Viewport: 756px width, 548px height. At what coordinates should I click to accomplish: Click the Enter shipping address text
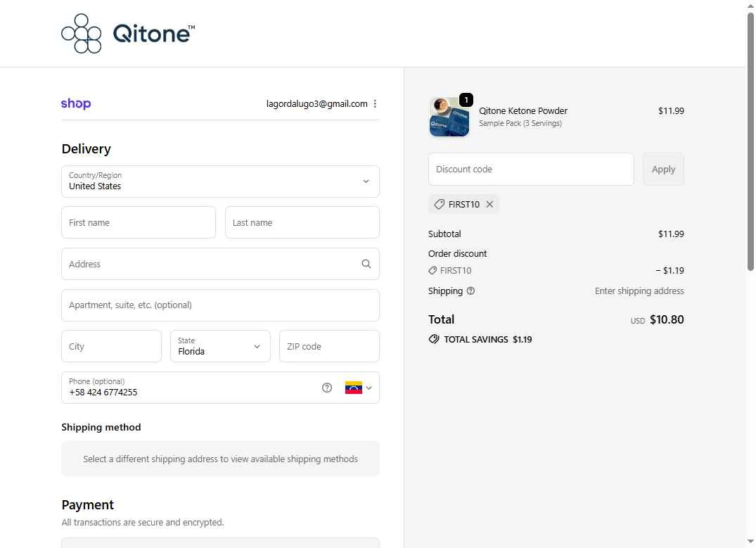(x=639, y=291)
